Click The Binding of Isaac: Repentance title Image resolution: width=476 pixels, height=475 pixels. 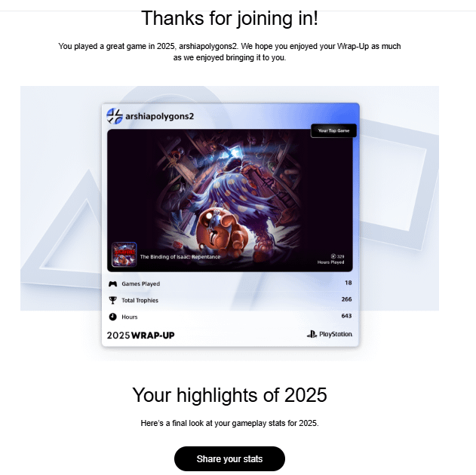point(180,256)
